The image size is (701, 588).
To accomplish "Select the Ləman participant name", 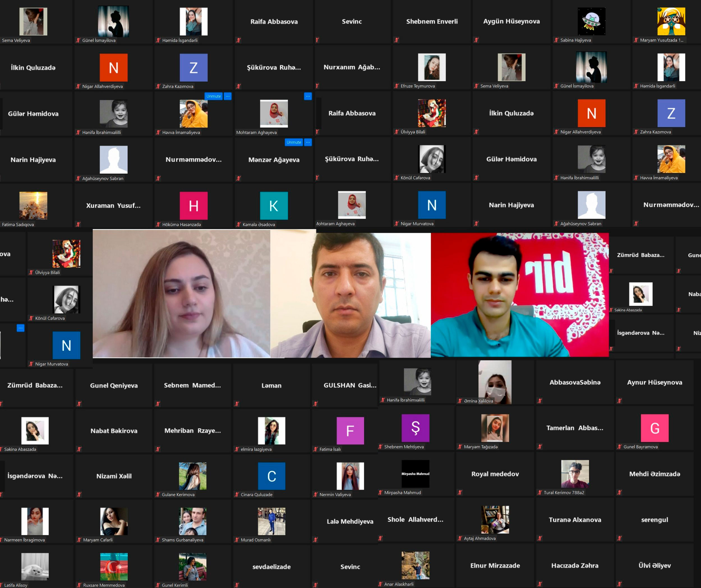I will [271, 385].
